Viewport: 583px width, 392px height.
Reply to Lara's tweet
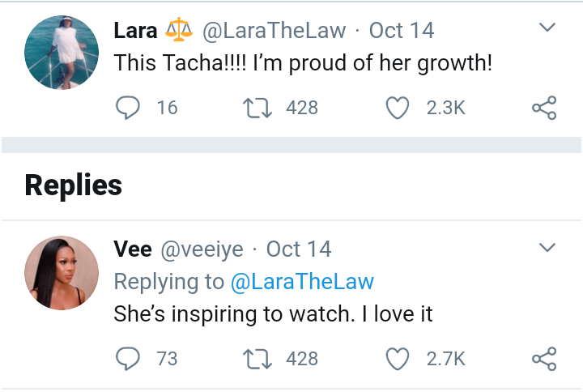129,107
